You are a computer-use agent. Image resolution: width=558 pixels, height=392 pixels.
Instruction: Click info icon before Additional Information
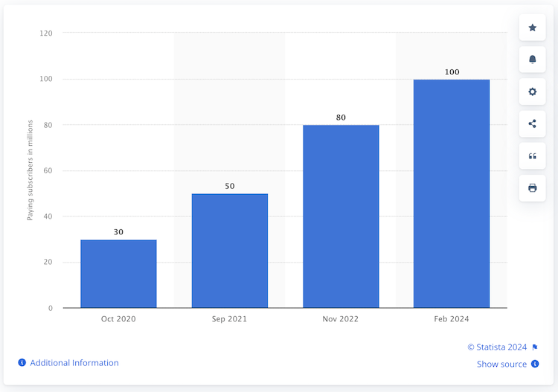point(22,363)
